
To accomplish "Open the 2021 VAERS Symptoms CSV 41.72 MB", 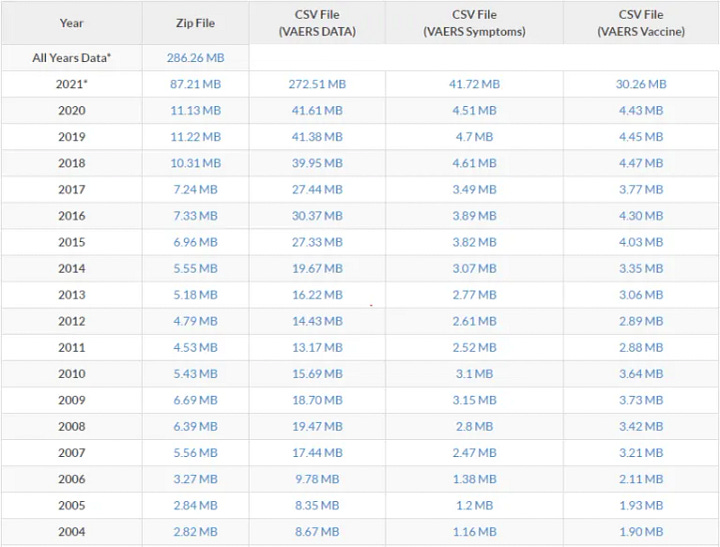I will tap(474, 84).
